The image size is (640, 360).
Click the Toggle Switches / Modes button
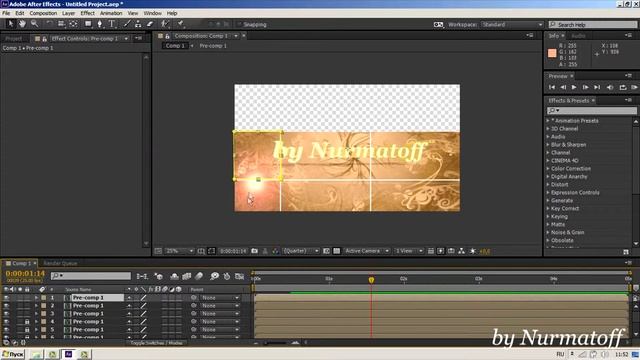coord(156,343)
